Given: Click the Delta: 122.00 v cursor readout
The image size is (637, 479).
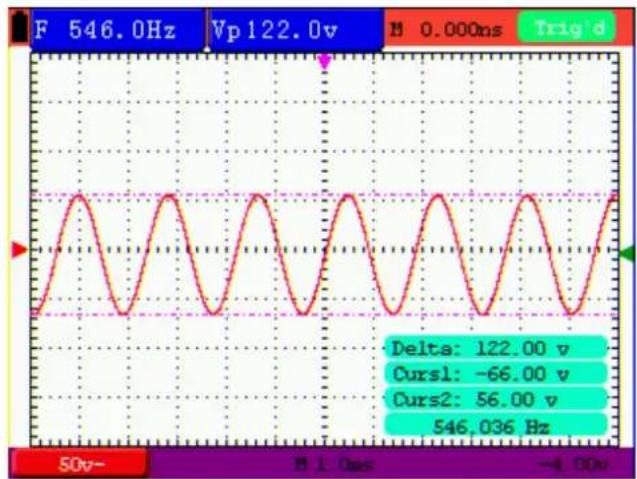Looking at the screenshot, I should coord(495,348).
